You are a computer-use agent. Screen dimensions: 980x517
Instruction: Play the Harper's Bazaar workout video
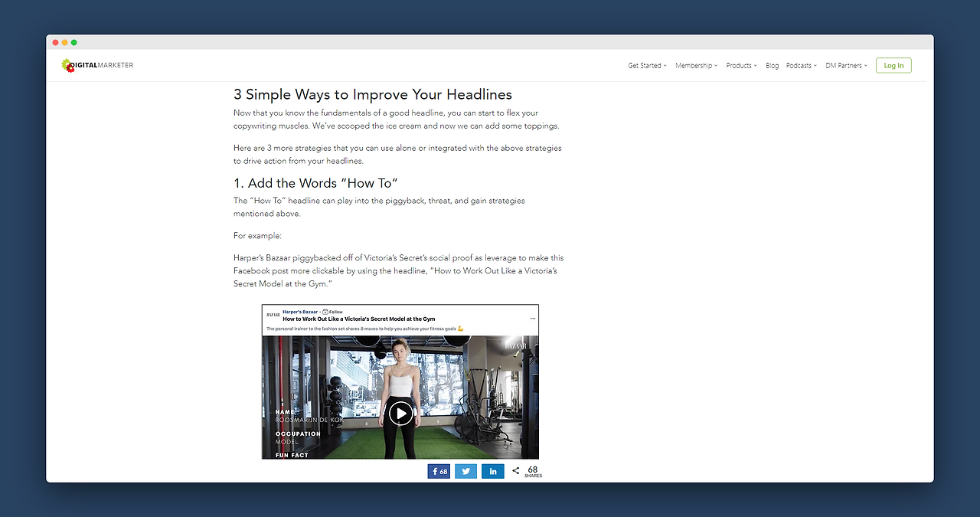pyautogui.click(x=400, y=414)
